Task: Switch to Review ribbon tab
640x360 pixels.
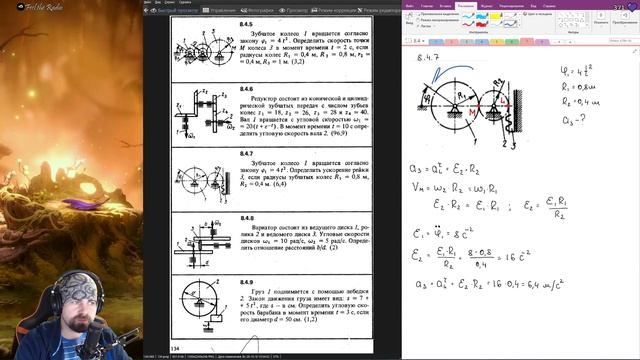Action: click(511, 6)
